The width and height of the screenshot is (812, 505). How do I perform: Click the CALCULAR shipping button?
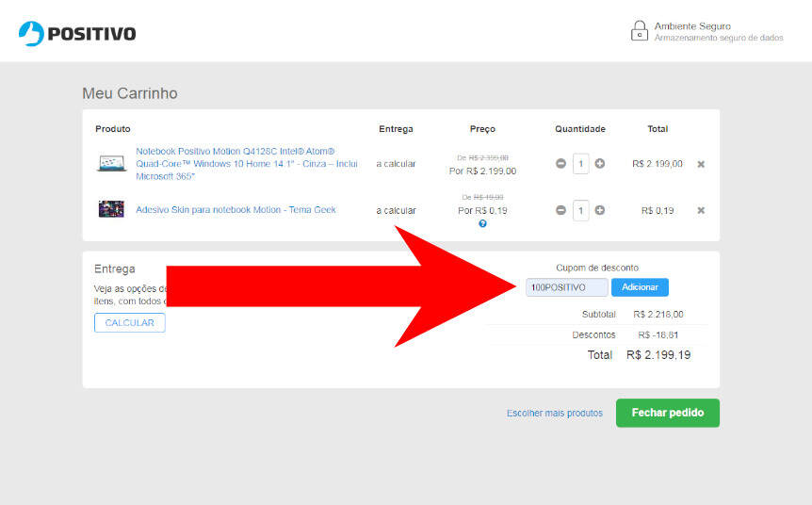click(130, 322)
